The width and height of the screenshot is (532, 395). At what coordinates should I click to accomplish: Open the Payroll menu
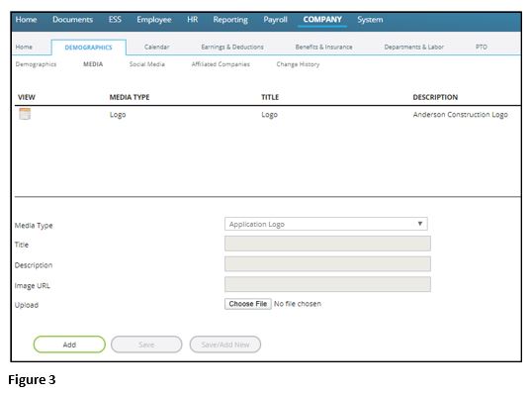(x=275, y=20)
